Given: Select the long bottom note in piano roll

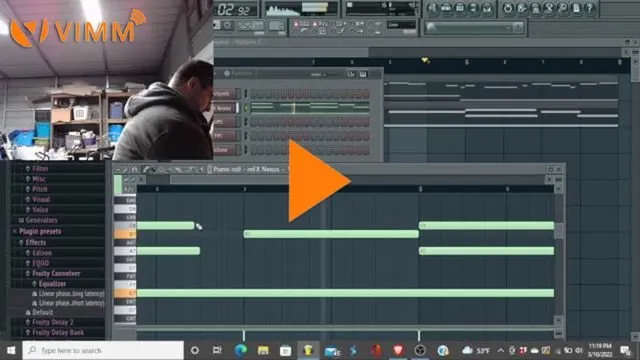Looking at the screenshot, I should (x=345, y=293).
